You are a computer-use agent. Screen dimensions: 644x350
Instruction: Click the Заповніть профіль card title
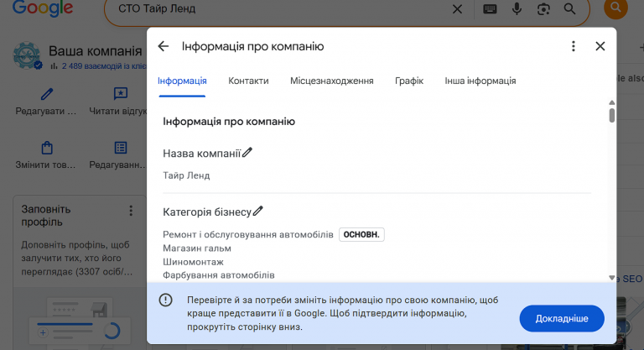coord(46,216)
